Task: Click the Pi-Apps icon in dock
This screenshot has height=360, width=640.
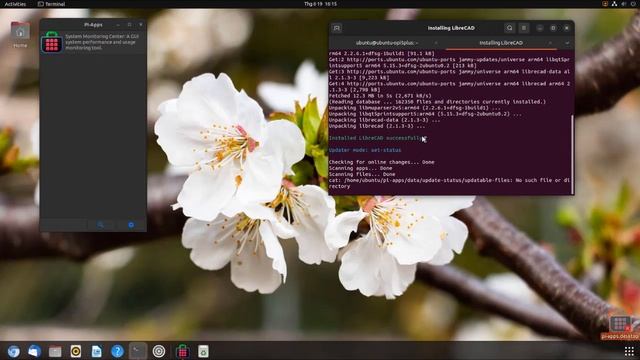Action: coord(182,351)
